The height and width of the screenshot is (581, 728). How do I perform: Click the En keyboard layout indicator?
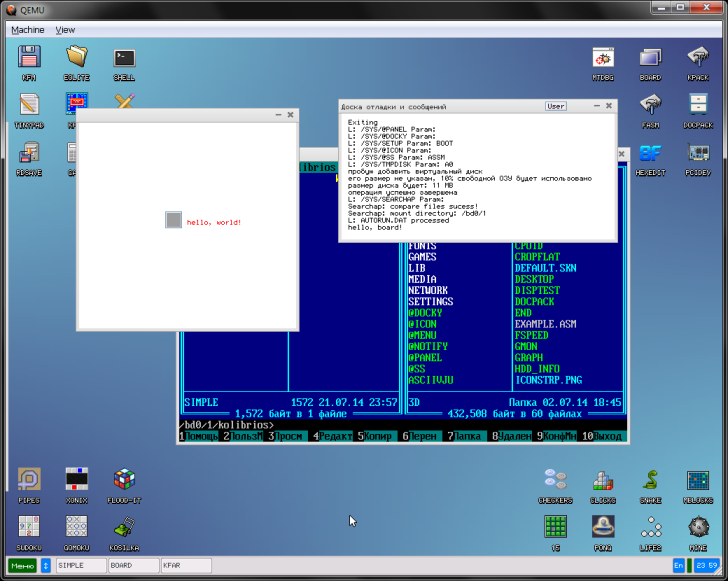678,565
